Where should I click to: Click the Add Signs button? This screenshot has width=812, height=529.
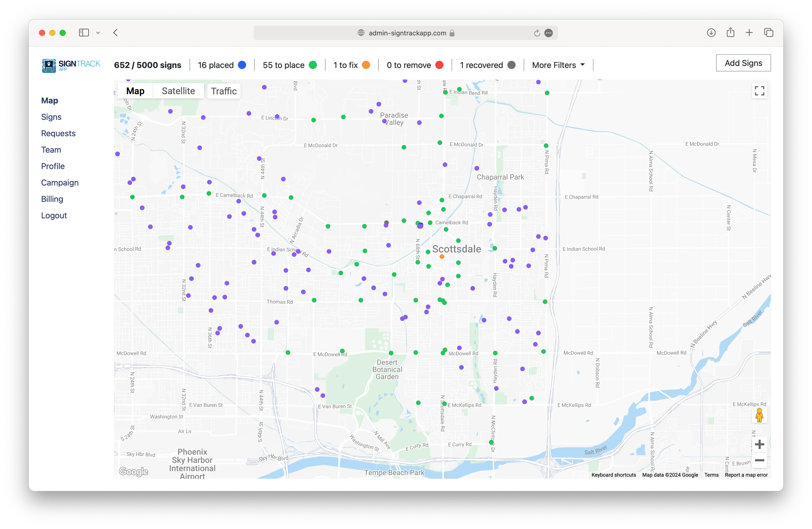(x=743, y=63)
